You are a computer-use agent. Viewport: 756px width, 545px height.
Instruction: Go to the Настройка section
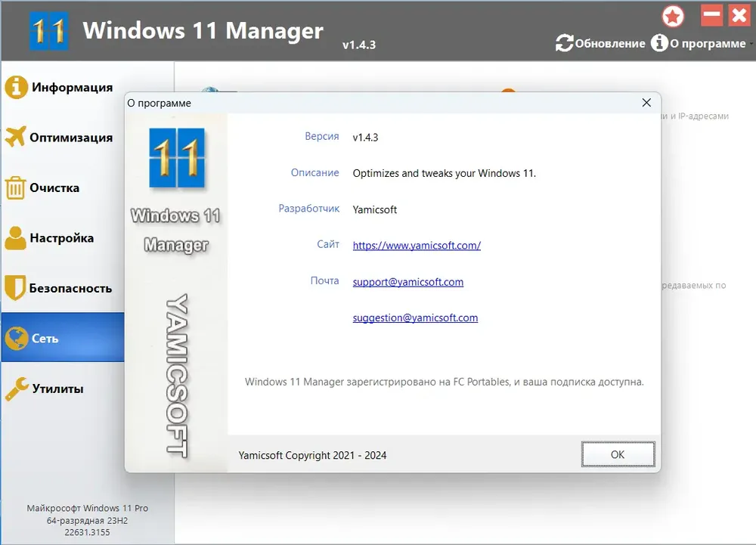point(62,237)
